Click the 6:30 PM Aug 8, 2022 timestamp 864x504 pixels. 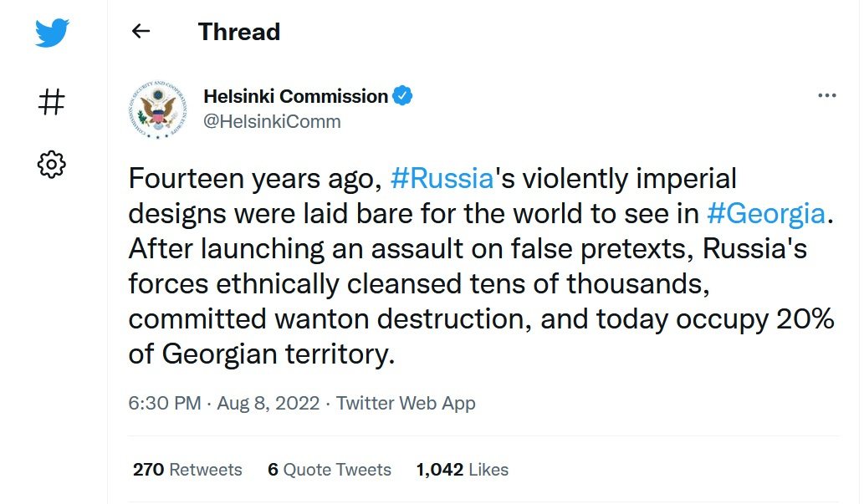point(223,403)
